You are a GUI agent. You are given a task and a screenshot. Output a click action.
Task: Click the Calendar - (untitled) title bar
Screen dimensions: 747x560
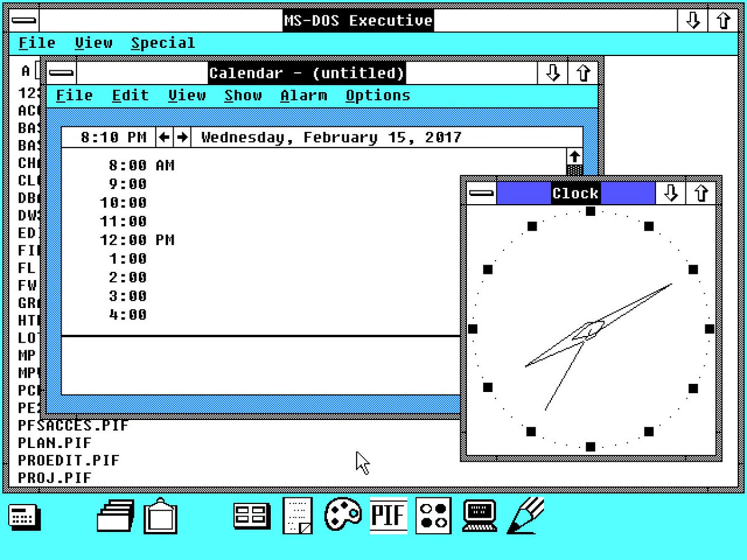pyautogui.click(x=307, y=73)
